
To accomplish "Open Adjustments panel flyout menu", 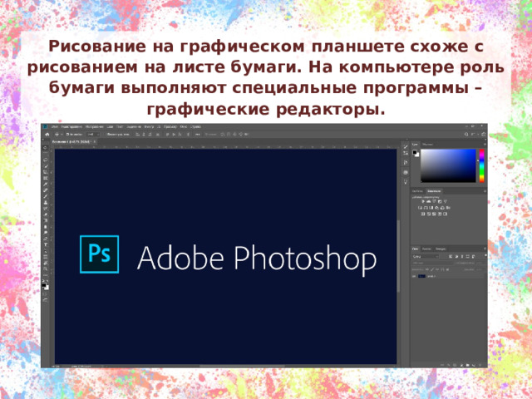I will coord(485,191).
